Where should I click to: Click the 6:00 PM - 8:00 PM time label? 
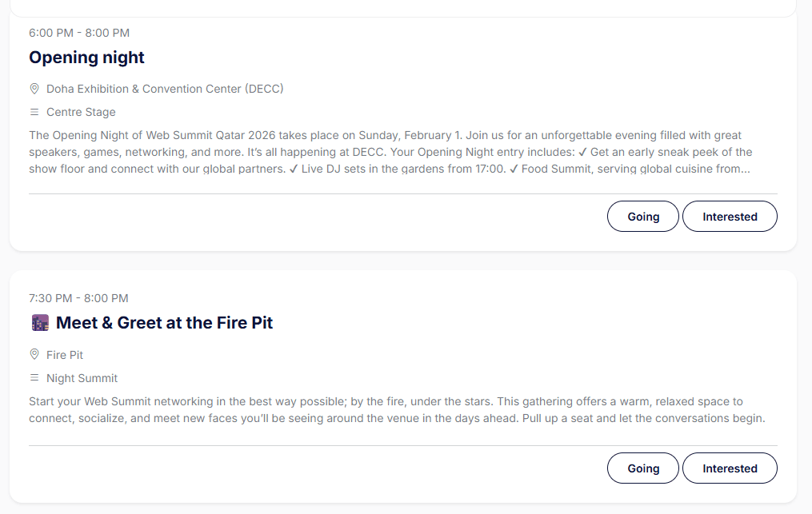(x=79, y=33)
